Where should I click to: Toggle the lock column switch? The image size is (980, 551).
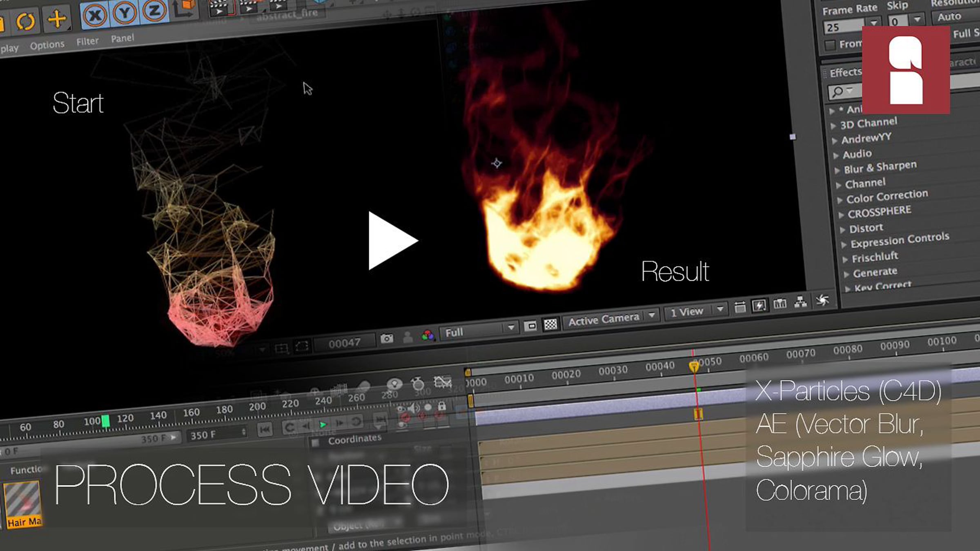(442, 406)
